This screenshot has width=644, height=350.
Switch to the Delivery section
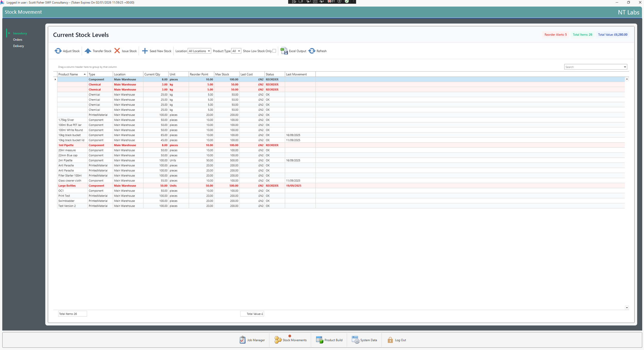click(x=18, y=46)
